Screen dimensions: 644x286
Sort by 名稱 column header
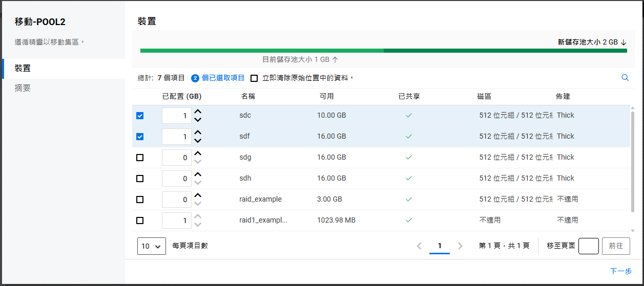[248, 96]
